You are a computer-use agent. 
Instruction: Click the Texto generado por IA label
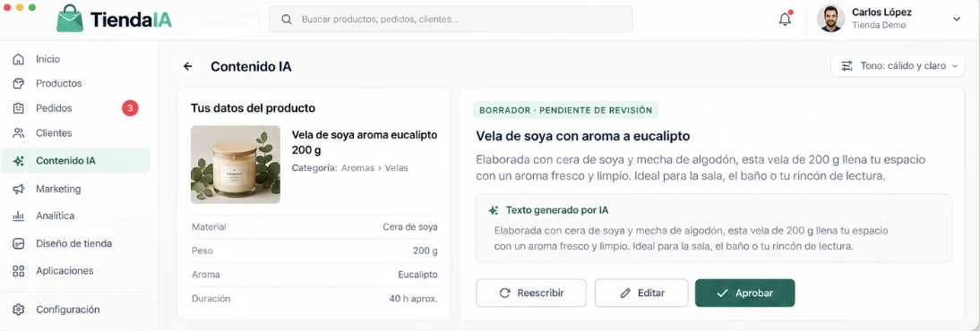tap(557, 210)
